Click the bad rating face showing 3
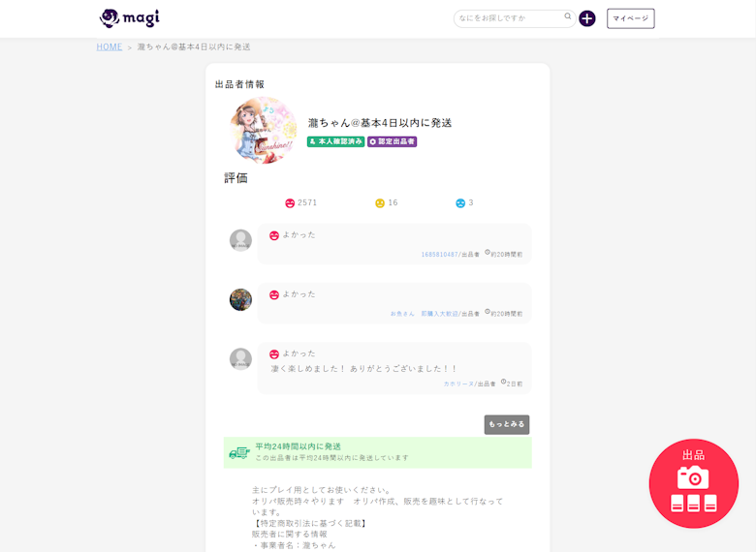This screenshot has width=756, height=552. 460,203
